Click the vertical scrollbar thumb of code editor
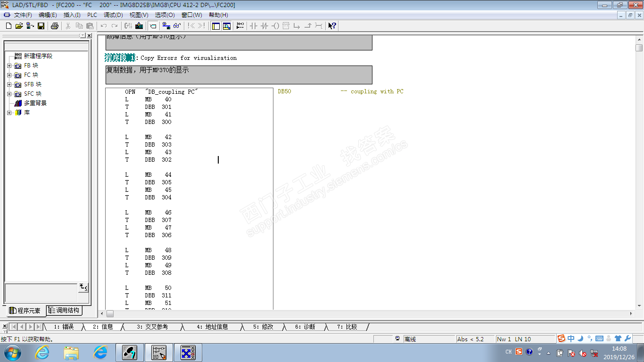The image size is (644, 362). 639,48
